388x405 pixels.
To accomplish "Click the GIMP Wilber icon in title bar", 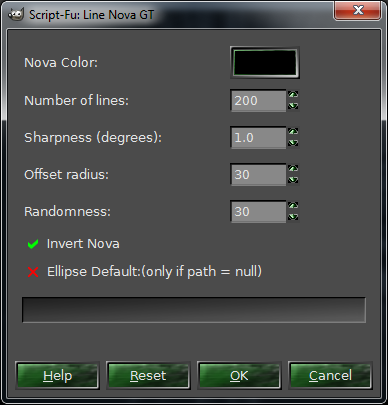I will point(16,15).
